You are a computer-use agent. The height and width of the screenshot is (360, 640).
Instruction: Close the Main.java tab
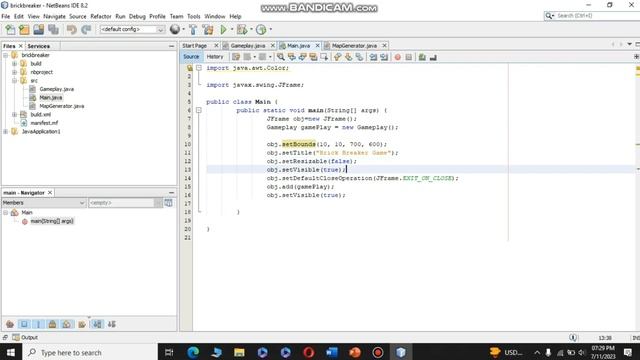click(317, 46)
